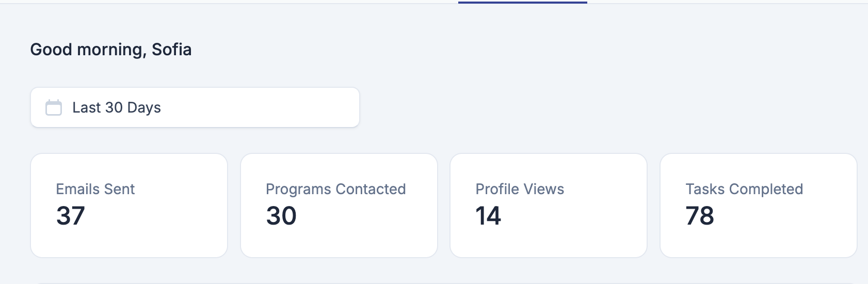Viewport: 868px width, 284px height.
Task: Click the number 37 under Emails Sent
Action: [71, 216]
